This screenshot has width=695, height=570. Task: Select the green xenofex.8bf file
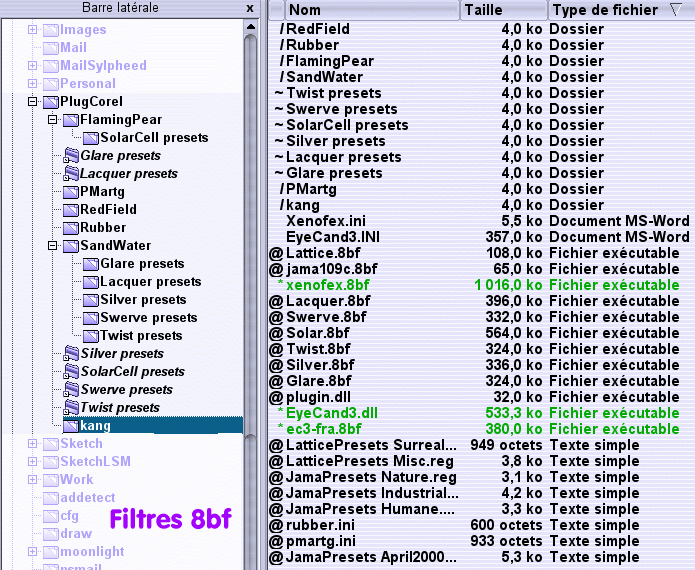(481, 285)
